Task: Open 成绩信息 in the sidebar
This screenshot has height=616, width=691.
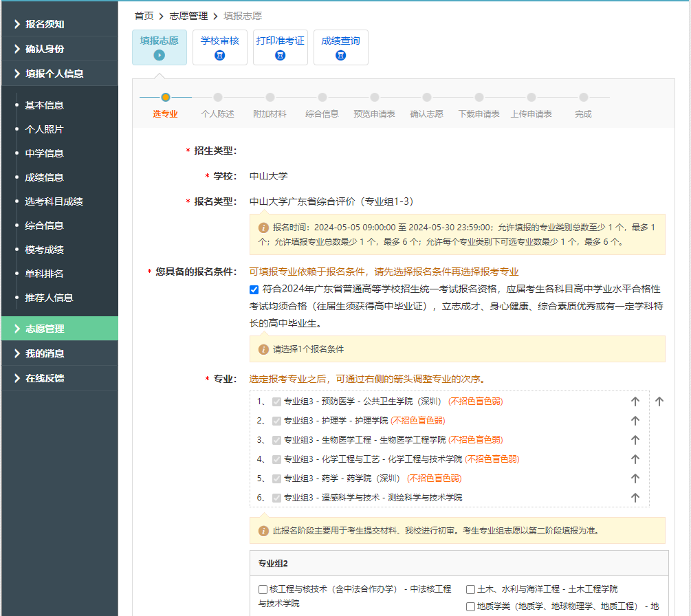Action: coord(44,177)
